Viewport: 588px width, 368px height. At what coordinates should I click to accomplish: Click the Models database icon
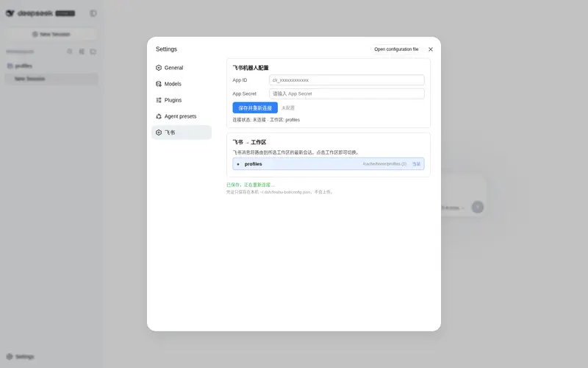click(x=159, y=84)
